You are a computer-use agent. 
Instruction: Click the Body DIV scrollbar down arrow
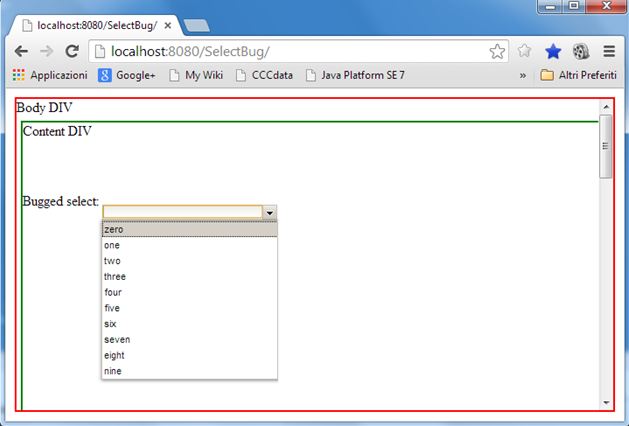[x=606, y=403]
